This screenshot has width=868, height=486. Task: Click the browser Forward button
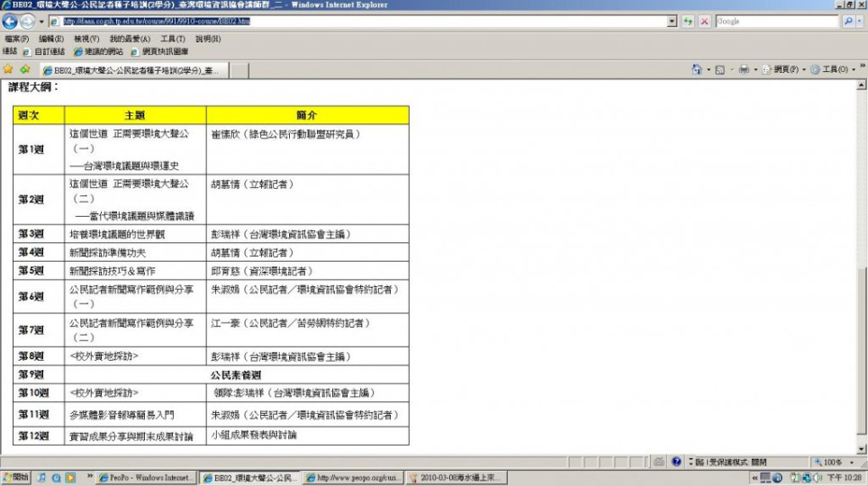tap(27, 22)
